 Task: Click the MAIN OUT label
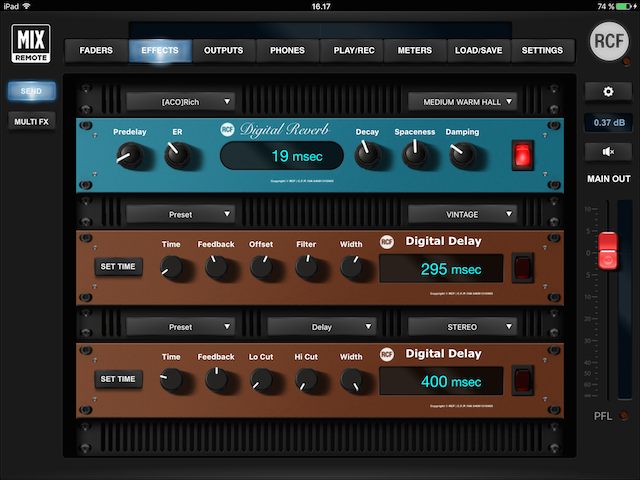click(x=609, y=179)
